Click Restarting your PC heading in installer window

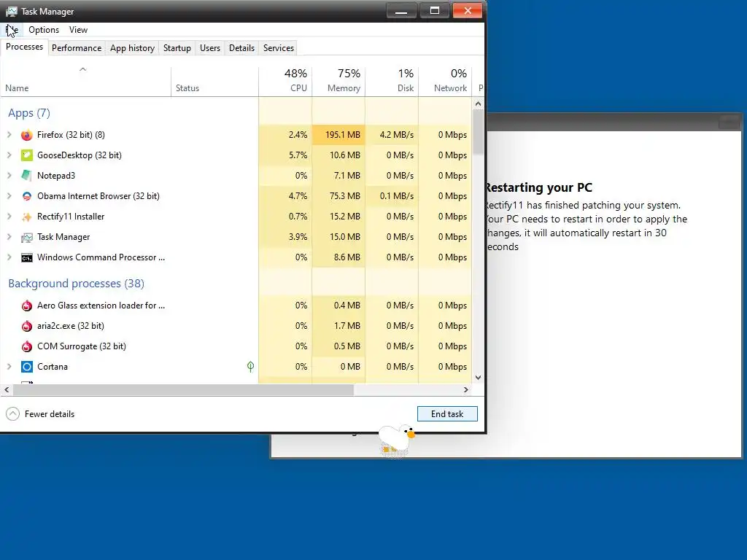(x=538, y=187)
